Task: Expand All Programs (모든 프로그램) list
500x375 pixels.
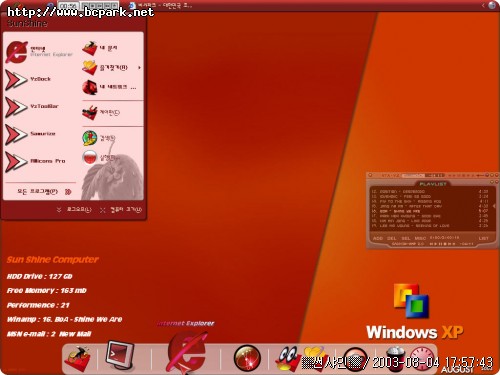Action: [44, 192]
